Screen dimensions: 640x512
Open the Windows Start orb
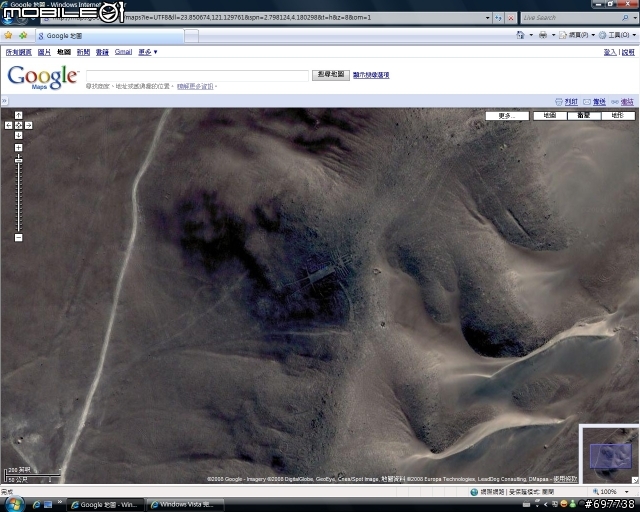[x=13, y=504]
